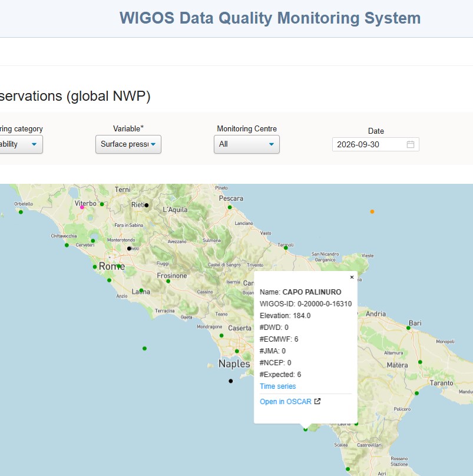473x476 pixels.
Task: Click the WIGOS-ID value 0-20000-0-16310
Action: tap(325, 304)
